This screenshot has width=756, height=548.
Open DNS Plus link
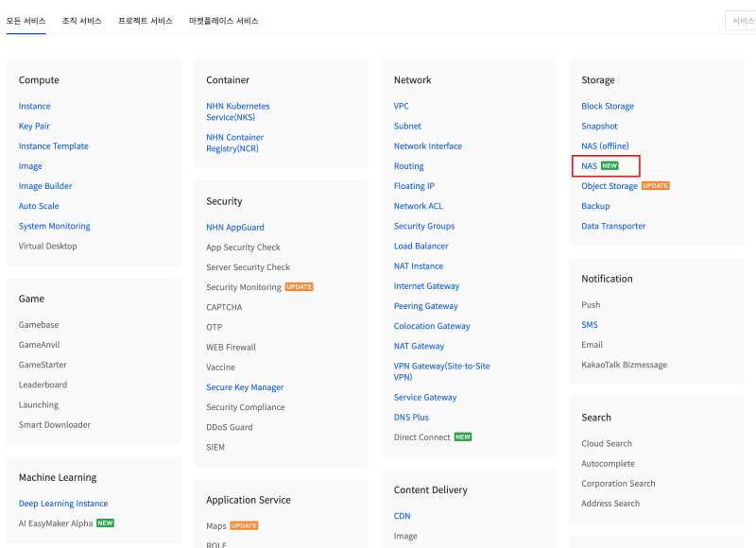411,418
